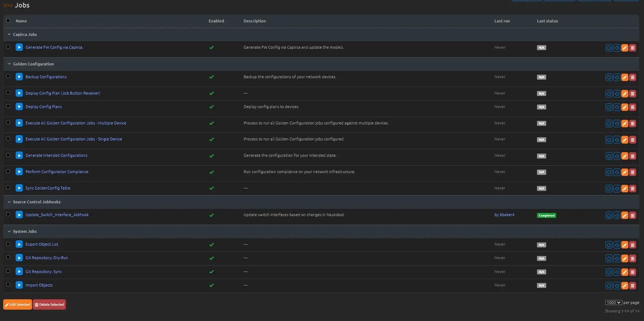Screen dimensions: 644x321
Task: Delete the Export Object List job
Action: point(632,245)
